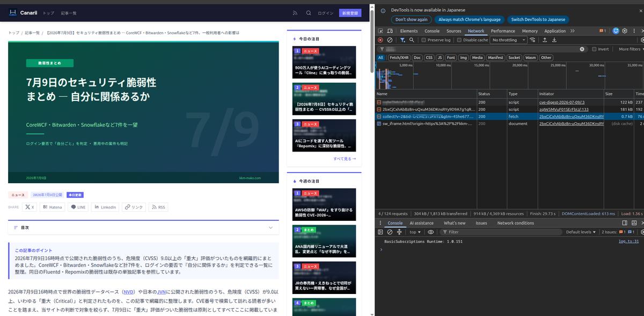Click the すべて見る link
The height and width of the screenshot is (316, 644).
point(345,159)
